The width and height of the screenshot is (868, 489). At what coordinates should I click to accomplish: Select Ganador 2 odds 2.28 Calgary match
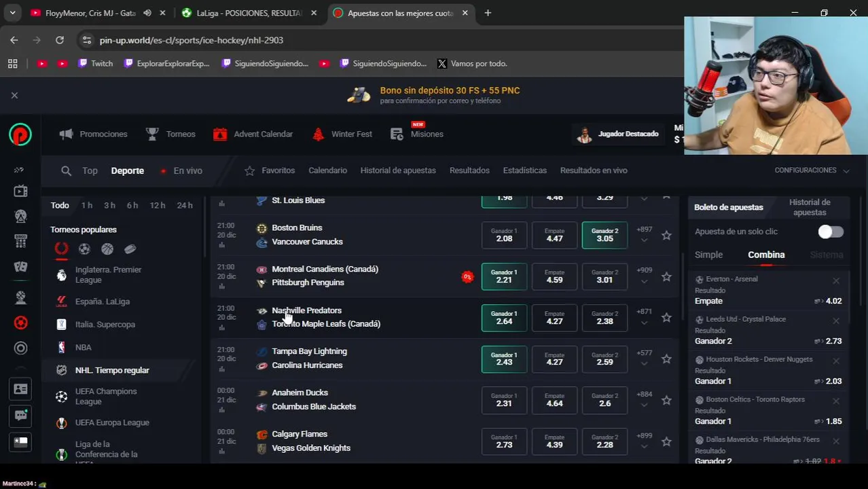click(x=604, y=441)
